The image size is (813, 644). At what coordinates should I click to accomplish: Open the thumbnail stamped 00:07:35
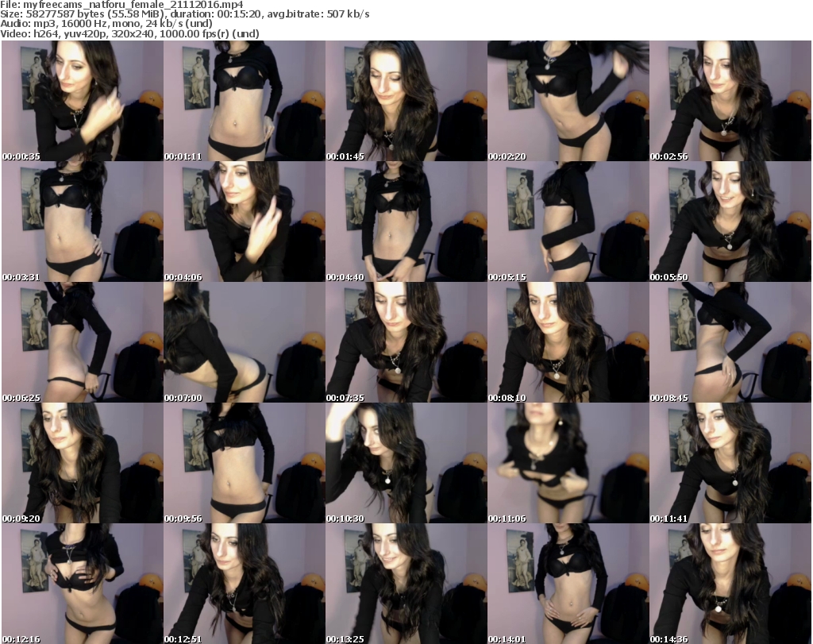tap(406, 343)
